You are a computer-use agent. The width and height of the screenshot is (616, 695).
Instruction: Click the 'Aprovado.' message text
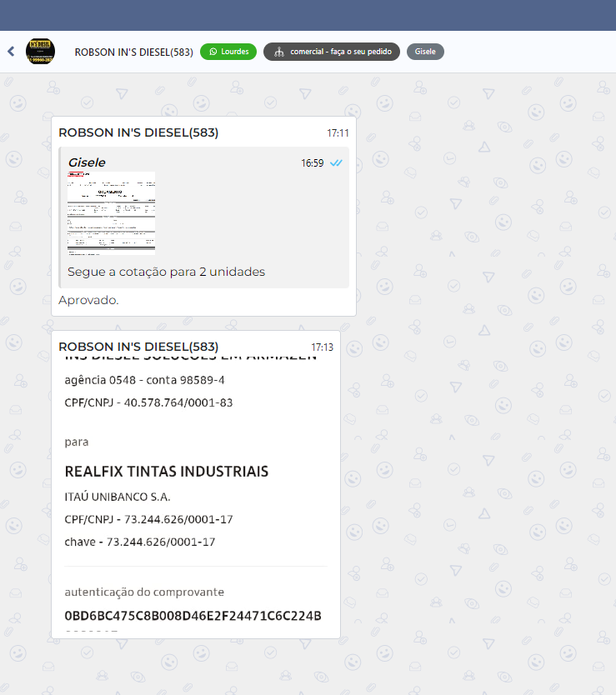88,300
